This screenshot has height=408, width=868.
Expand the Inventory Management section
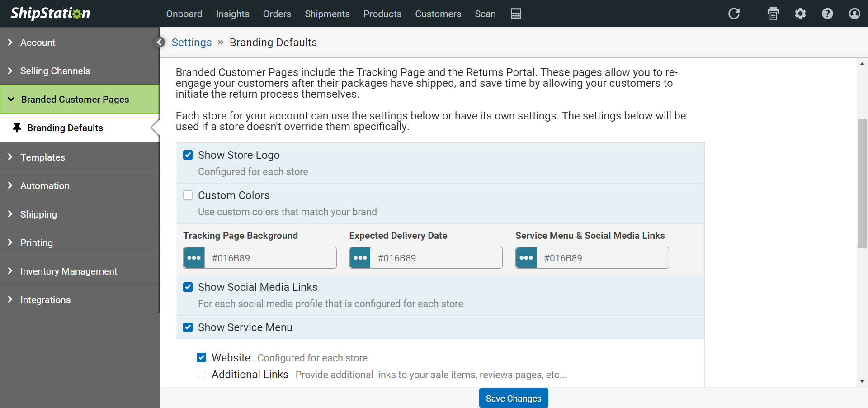69,271
